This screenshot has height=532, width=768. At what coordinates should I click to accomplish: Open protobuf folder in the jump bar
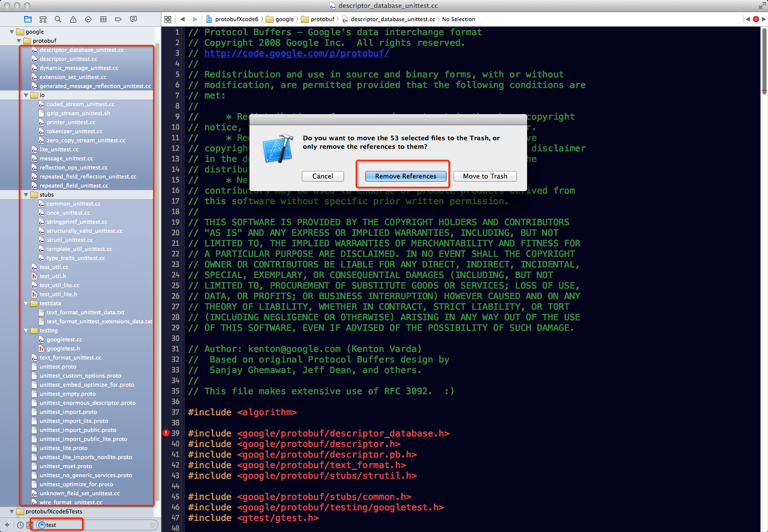tap(318, 19)
